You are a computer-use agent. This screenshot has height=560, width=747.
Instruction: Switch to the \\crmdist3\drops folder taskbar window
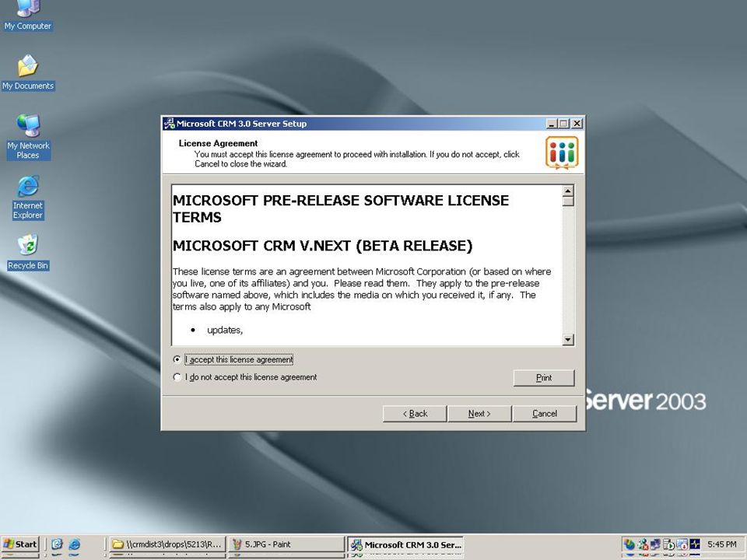point(167,544)
